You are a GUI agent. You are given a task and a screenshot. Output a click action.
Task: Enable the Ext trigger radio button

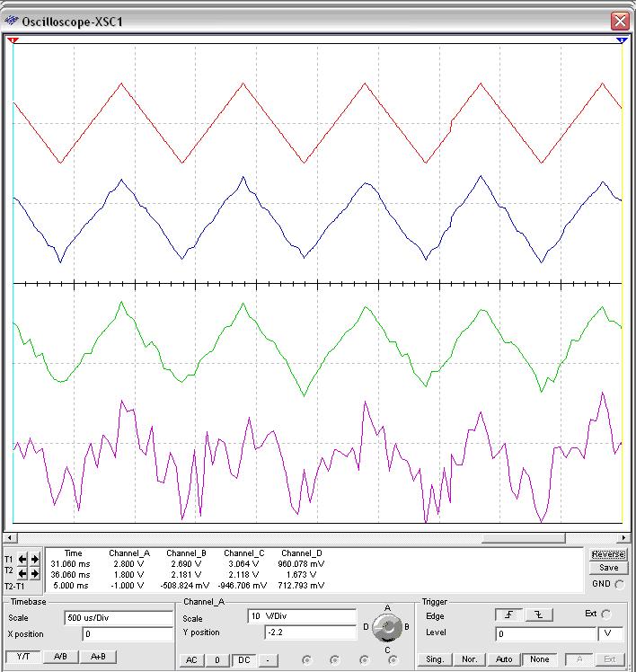(605, 615)
